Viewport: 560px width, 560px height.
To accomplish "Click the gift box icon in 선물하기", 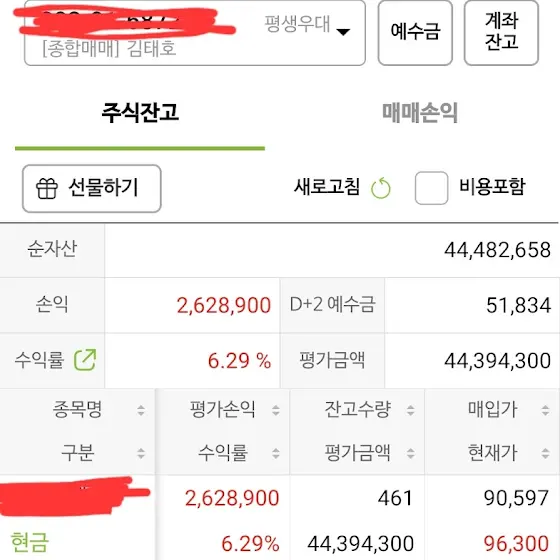I will point(47,188).
